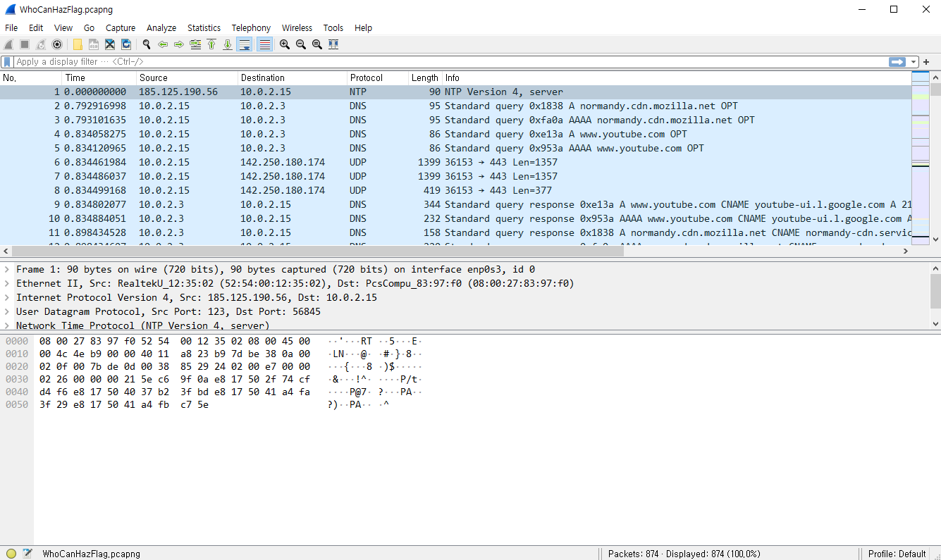This screenshot has height=560, width=941.
Task: Click the Go to specified packet icon
Action: click(x=195, y=44)
